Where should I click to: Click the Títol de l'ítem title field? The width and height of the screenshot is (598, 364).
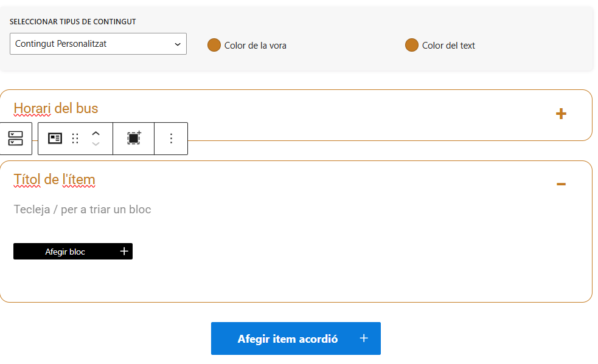pos(54,179)
